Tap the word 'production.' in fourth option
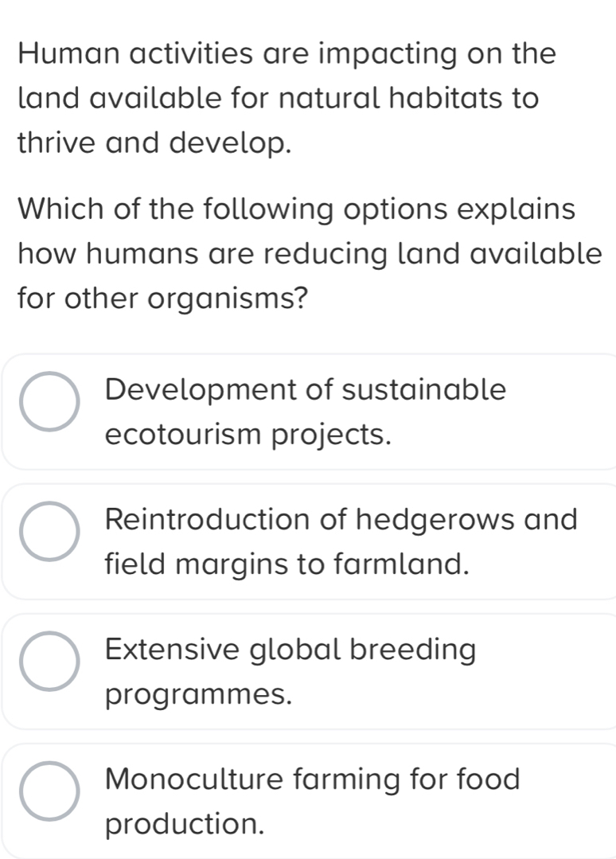Screen dimensions: 616x859 click(x=185, y=825)
